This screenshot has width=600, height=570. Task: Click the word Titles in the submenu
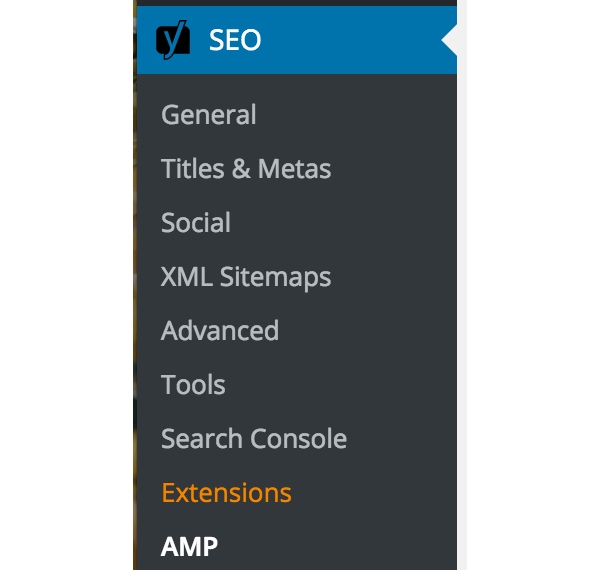pos(192,169)
